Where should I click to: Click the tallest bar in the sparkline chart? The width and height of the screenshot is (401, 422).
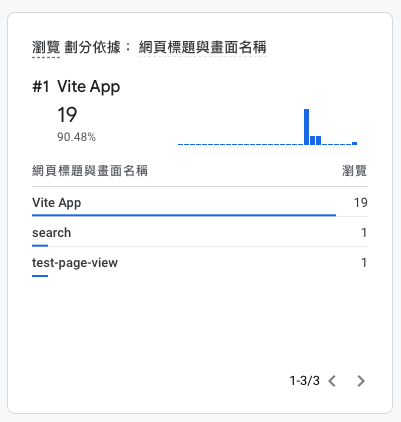click(x=306, y=127)
